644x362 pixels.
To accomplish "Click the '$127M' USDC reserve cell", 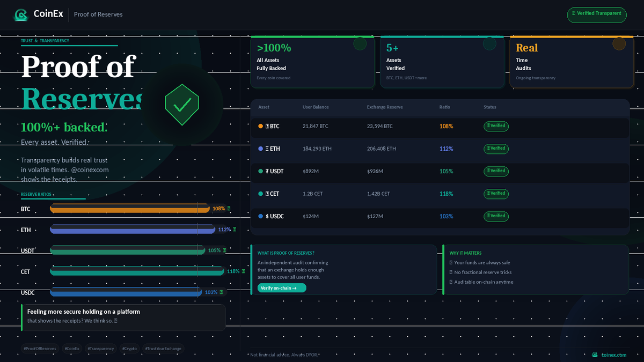I will [375, 217].
